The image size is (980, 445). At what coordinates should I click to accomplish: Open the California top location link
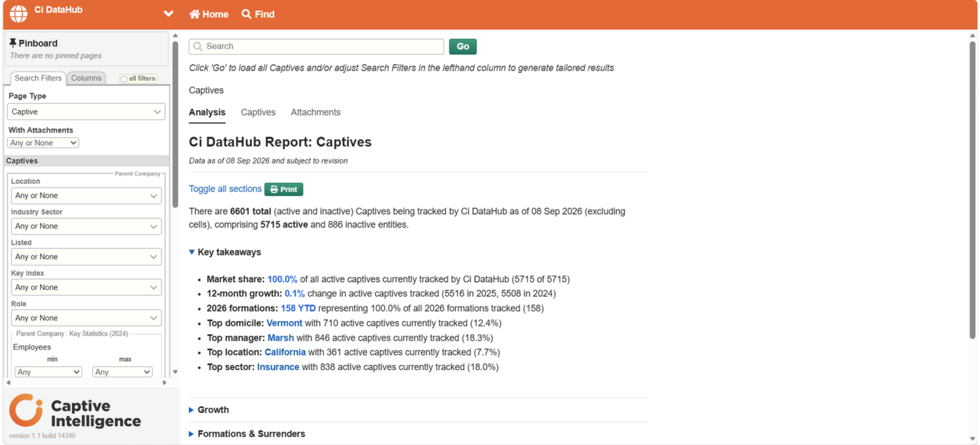285,352
